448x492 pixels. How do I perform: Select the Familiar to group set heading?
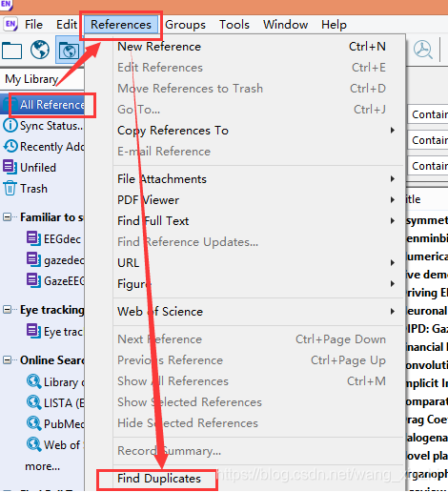pyautogui.click(x=51, y=217)
